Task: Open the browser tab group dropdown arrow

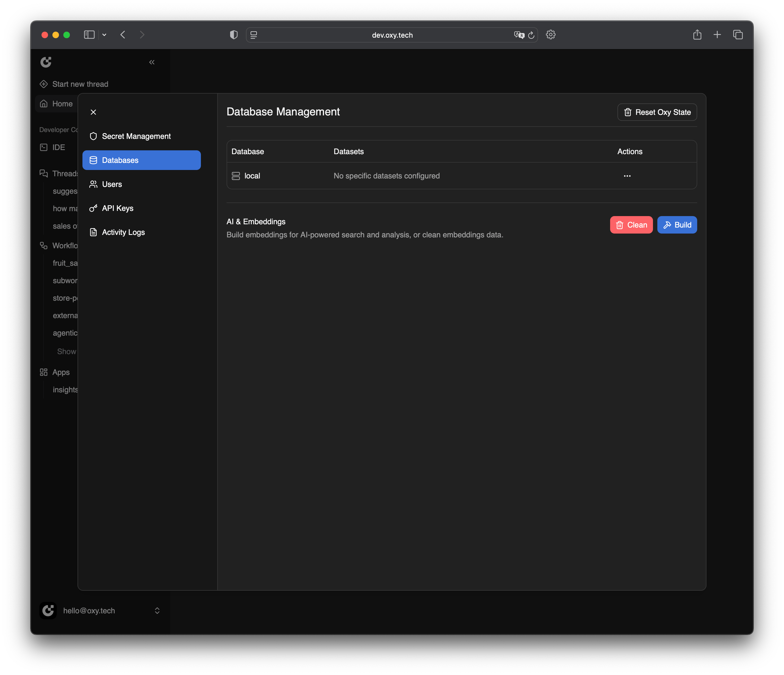Action: click(x=105, y=35)
